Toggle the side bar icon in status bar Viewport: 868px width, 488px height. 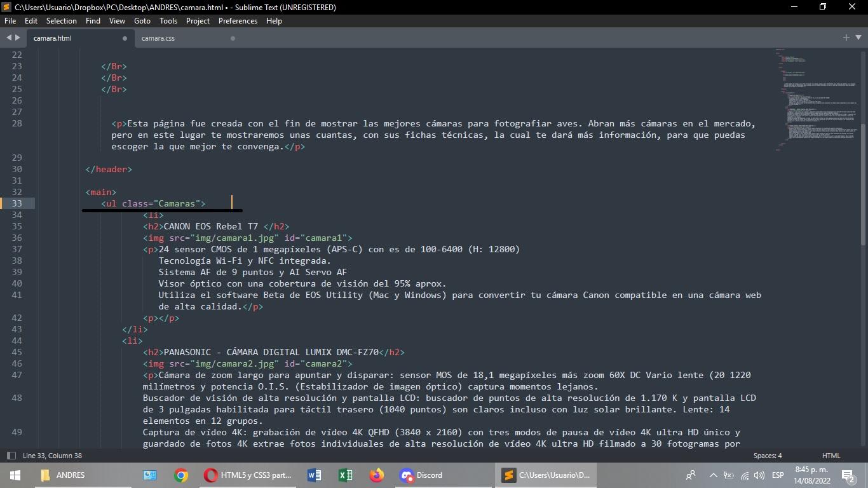click(11, 456)
